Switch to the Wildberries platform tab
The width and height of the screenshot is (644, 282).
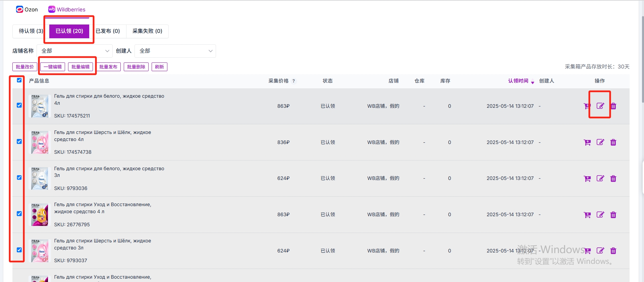point(67,9)
